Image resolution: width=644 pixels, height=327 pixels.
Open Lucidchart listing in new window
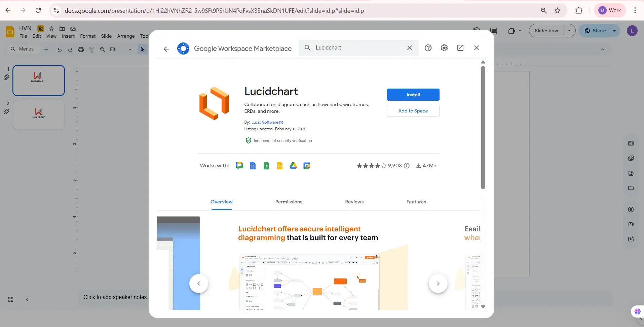point(460,48)
